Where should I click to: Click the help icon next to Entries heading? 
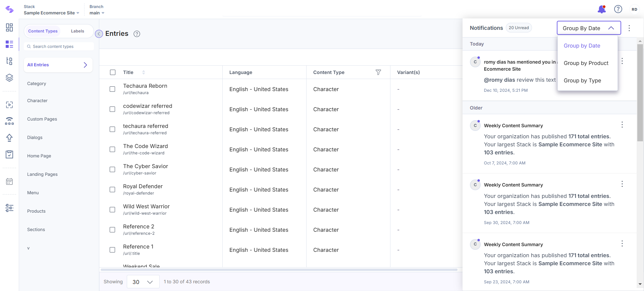[137, 34]
